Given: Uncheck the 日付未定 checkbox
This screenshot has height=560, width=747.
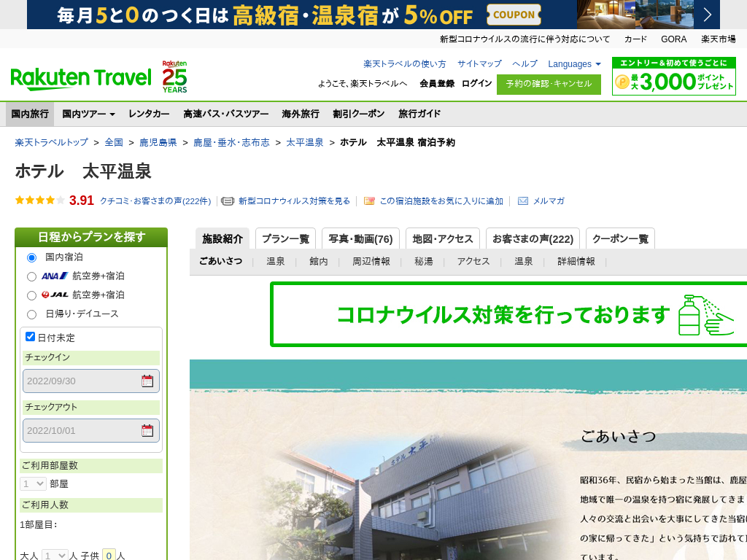Looking at the screenshot, I should tap(31, 337).
